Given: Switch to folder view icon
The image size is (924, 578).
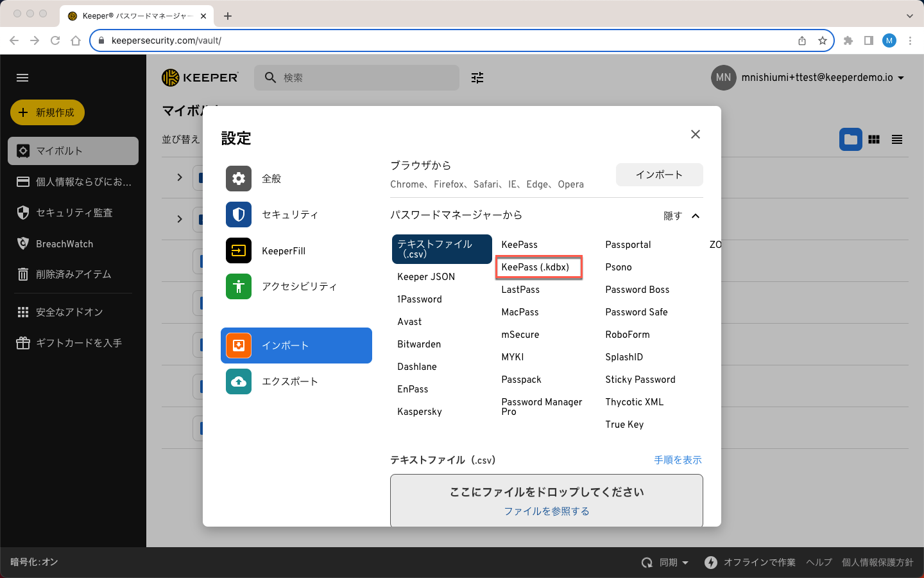Looking at the screenshot, I should [x=850, y=139].
